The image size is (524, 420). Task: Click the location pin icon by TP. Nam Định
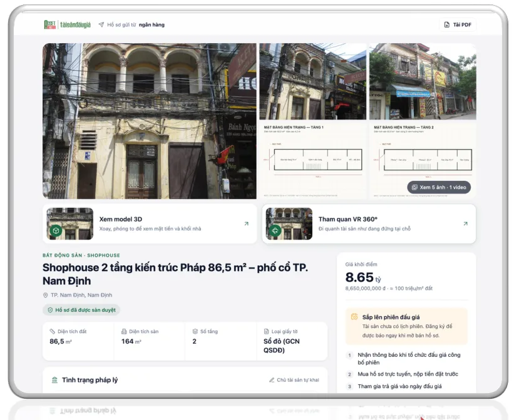click(x=46, y=295)
